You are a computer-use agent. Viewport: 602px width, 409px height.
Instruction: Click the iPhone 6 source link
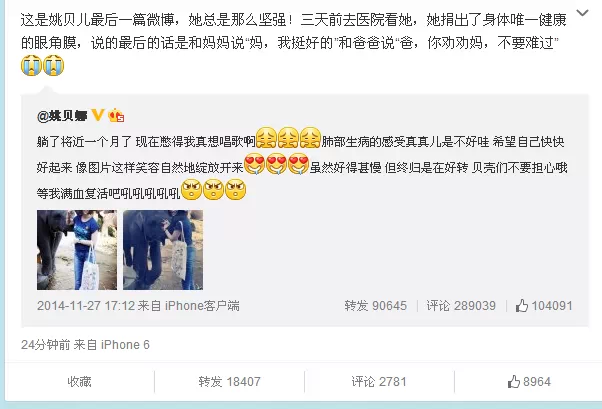click(125, 345)
